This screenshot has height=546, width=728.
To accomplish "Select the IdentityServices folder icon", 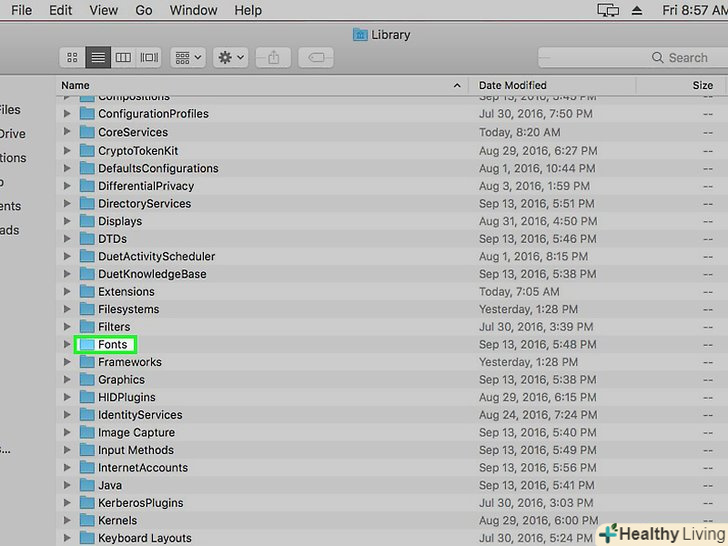I will click(87, 415).
